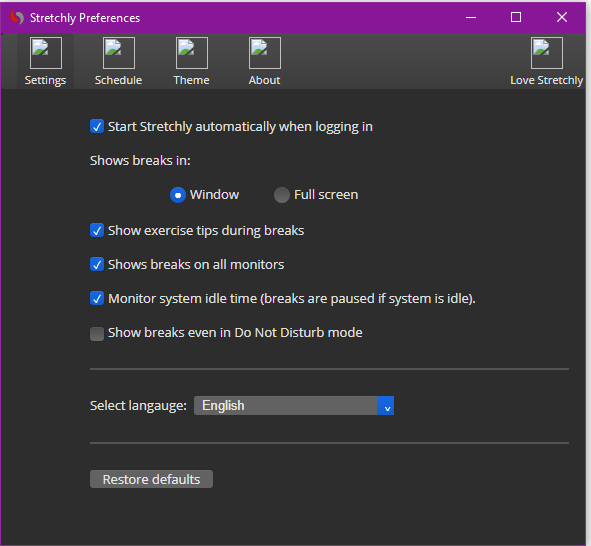Viewport: 591px width, 546px height.
Task: Uncheck Show exercise tips during breaks
Action: 97,230
